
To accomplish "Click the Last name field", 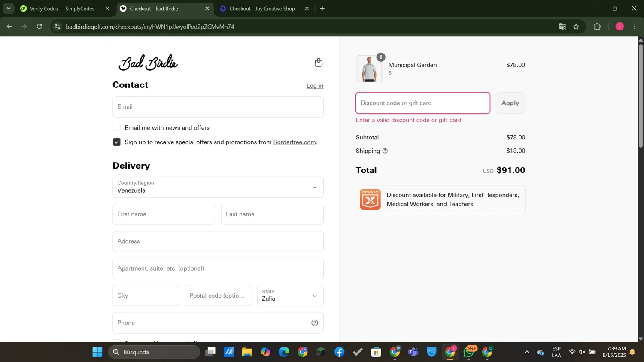I will coord(272,214).
